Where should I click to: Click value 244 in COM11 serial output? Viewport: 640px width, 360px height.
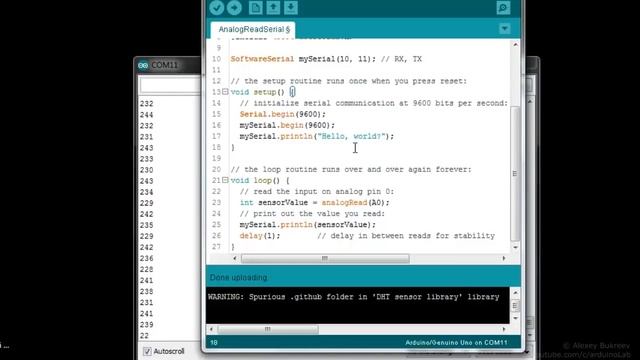point(147,115)
